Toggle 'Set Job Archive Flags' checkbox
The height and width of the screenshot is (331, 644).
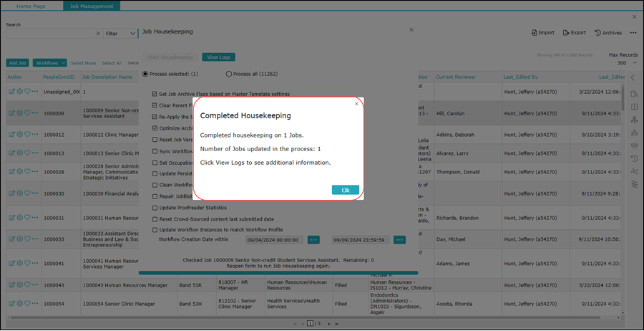155,94
